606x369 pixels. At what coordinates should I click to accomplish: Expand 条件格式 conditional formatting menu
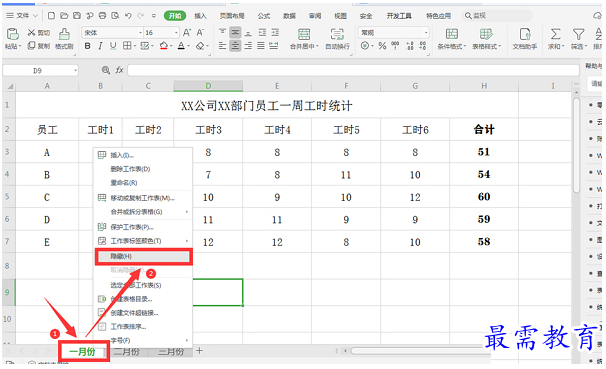[x=465, y=46]
